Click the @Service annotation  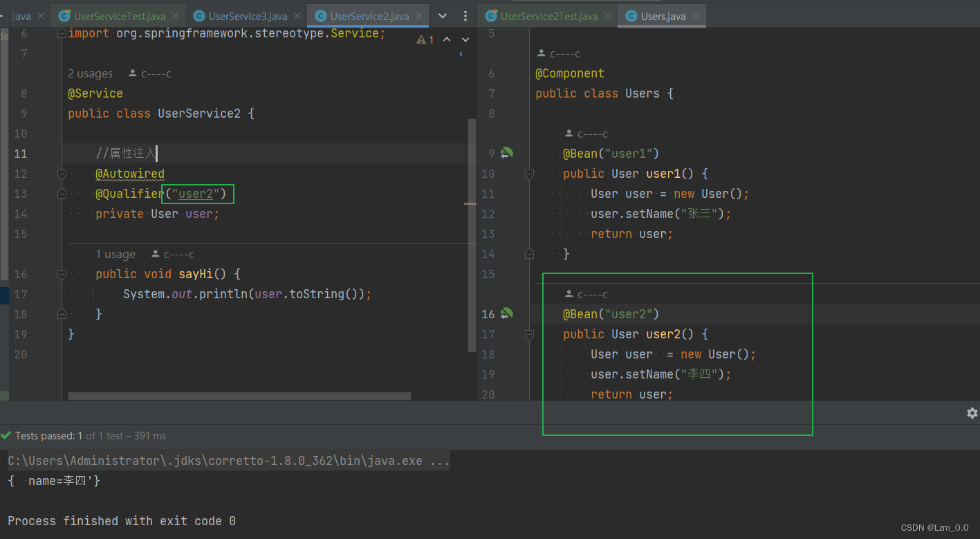pyautogui.click(x=95, y=93)
